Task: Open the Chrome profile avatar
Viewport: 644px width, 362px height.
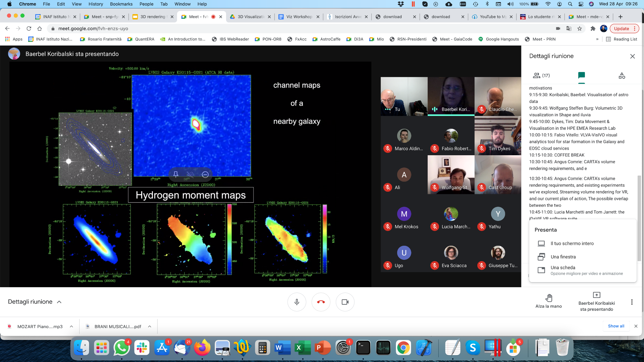Action: click(604, 29)
